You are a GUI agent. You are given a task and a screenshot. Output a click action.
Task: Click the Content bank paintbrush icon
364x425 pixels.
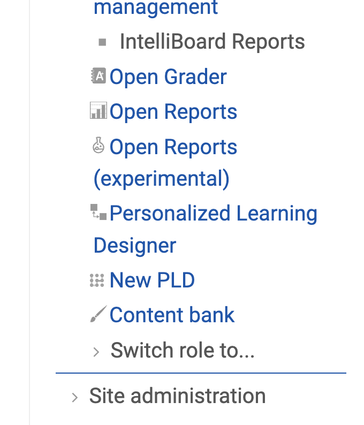[x=99, y=314]
